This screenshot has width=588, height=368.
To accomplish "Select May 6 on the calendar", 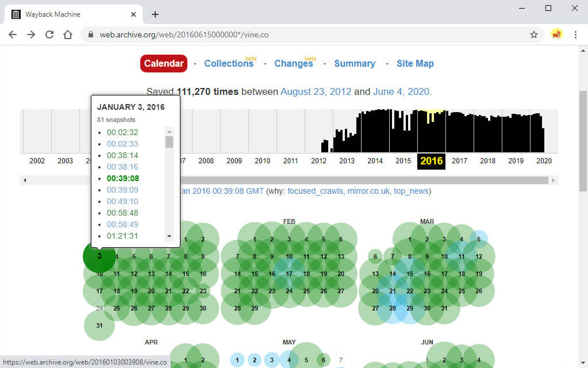I will pyautogui.click(x=324, y=360).
